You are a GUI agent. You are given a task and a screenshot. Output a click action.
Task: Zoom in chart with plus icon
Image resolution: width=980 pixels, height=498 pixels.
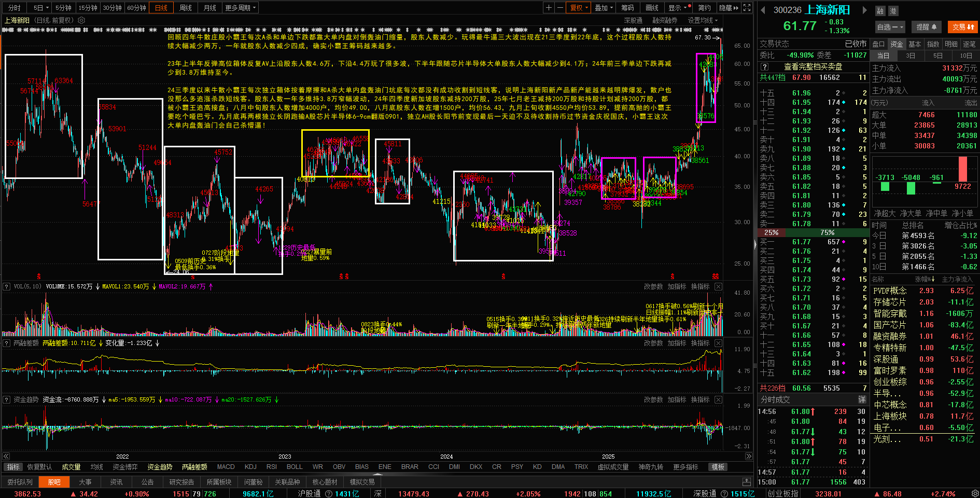(549, 8)
